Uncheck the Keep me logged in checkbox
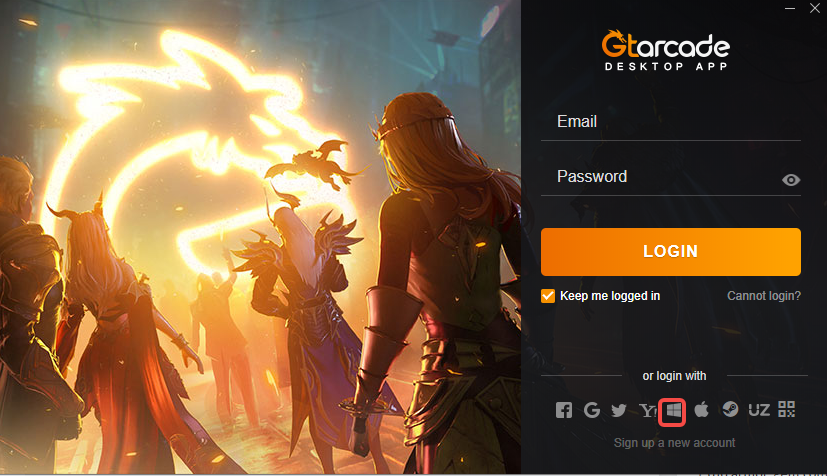827x476 pixels. tap(547, 296)
